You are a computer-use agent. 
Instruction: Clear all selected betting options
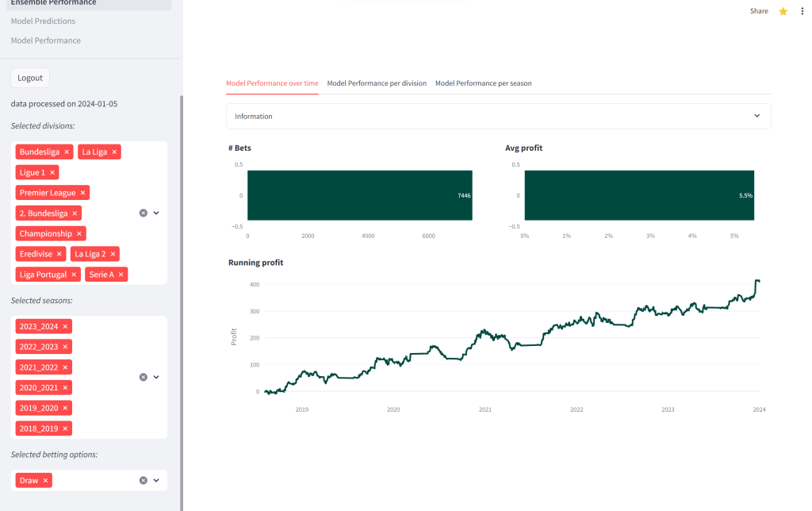pos(144,480)
